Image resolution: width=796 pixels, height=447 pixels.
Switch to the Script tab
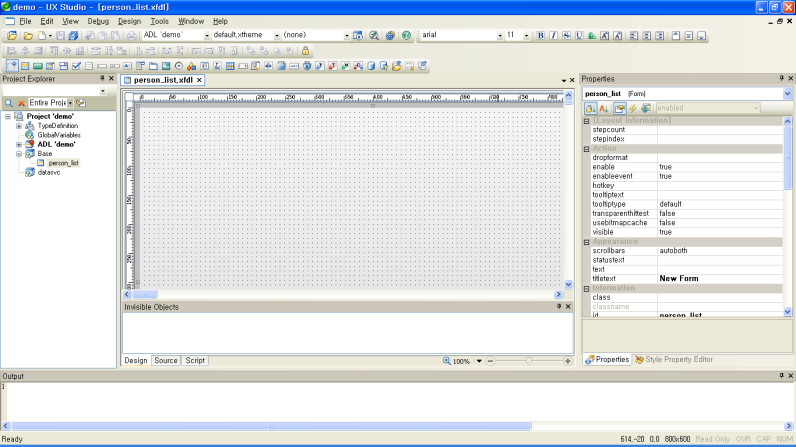195,361
